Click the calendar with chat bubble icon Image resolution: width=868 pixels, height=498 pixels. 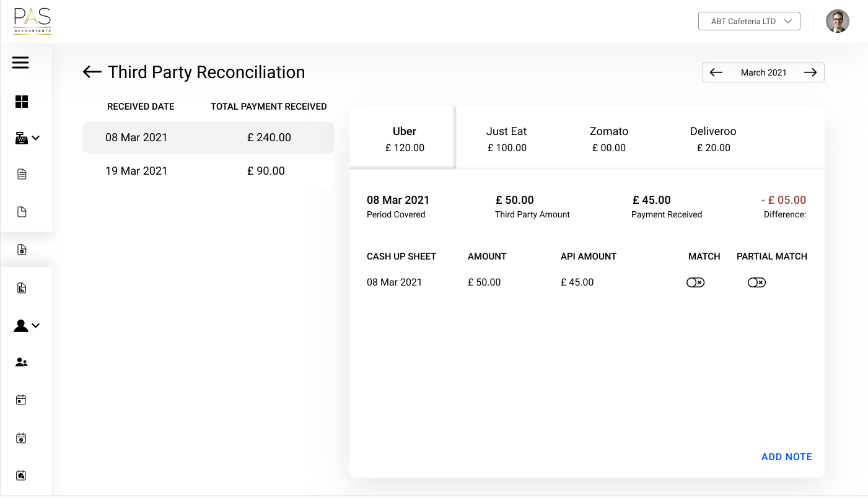(21, 476)
